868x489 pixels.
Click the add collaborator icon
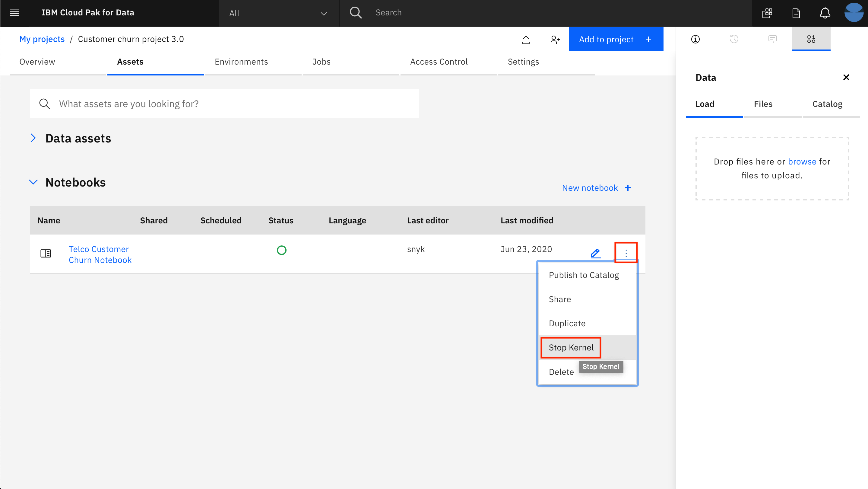(555, 40)
